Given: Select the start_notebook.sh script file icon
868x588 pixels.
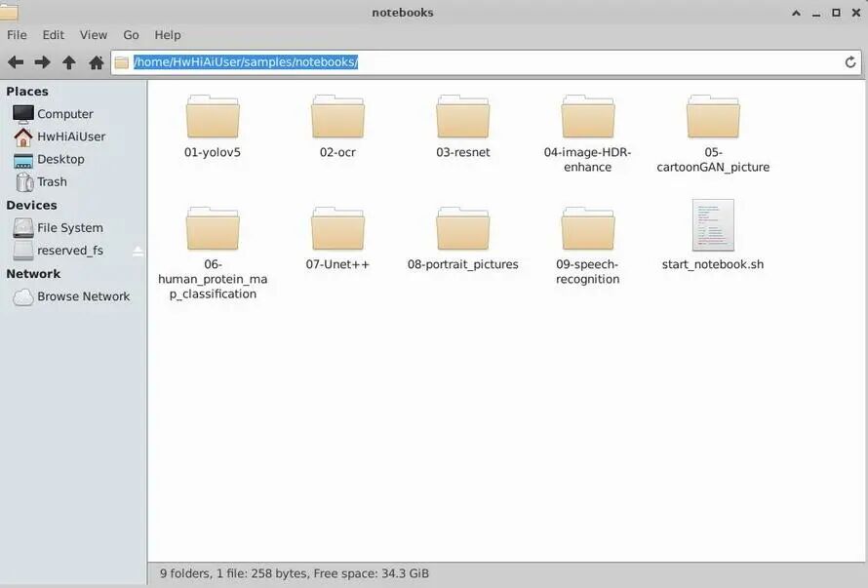Looking at the screenshot, I should [x=713, y=225].
